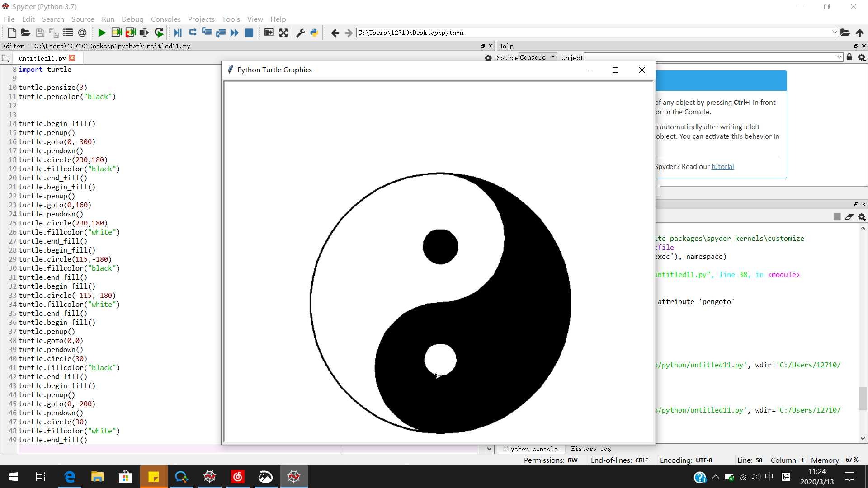Click the file path dropdown in toolbar
Image resolution: width=868 pixels, height=488 pixels.
point(834,33)
